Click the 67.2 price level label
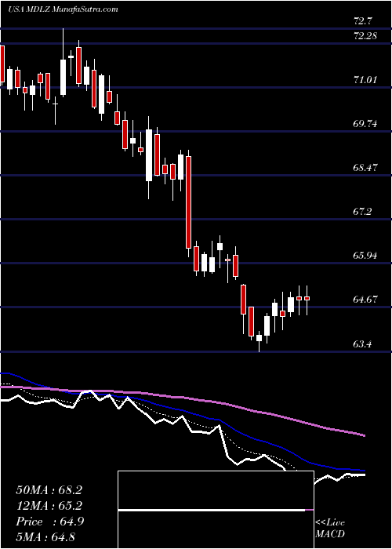Image resolution: width=392 pixels, height=549 pixels. (363, 212)
